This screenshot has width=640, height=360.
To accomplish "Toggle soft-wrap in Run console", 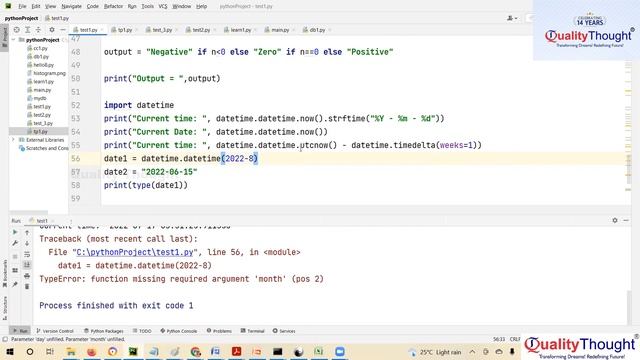I will (27, 254).
